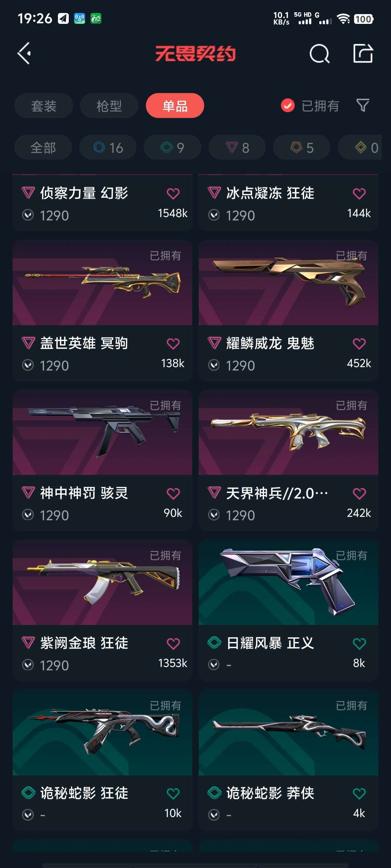Favorite the 耀鳞威龙 鬼魅 heart icon
This screenshot has height=868, width=391.
[x=359, y=344]
